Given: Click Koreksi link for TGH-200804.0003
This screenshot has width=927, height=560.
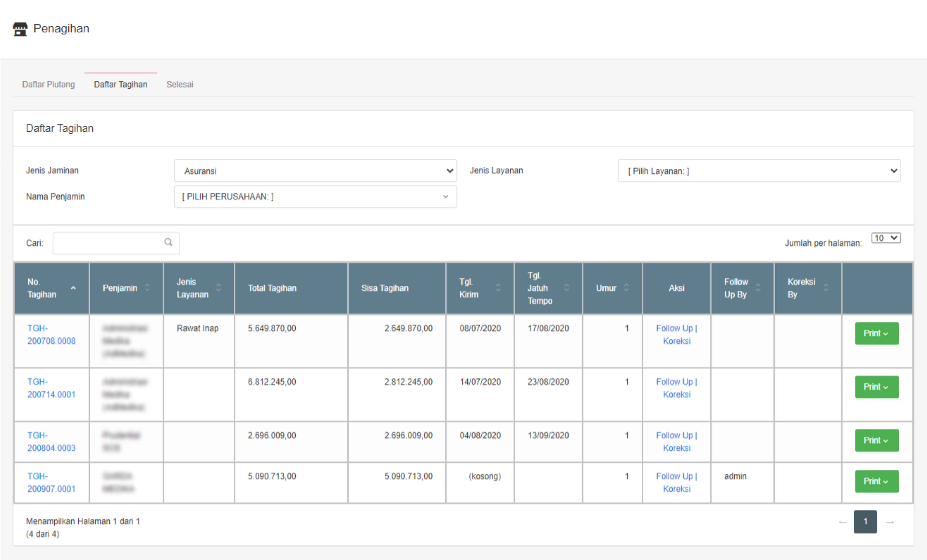Looking at the screenshot, I should tap(676, 448).
